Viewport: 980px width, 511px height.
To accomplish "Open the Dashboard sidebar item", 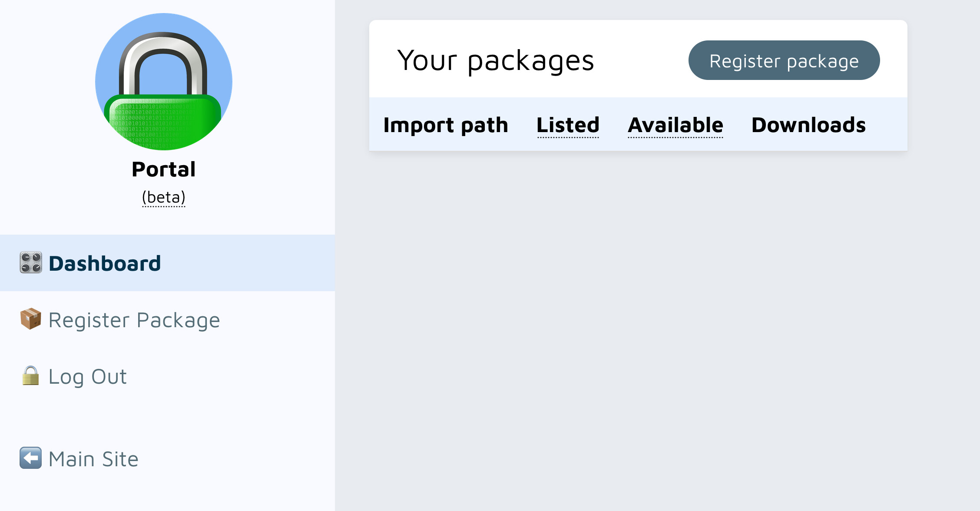I will (x=167, y=263).
